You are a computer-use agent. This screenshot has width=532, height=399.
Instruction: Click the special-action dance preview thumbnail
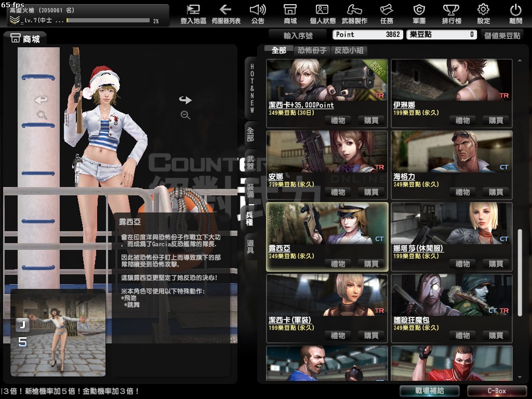pos(58,332)
